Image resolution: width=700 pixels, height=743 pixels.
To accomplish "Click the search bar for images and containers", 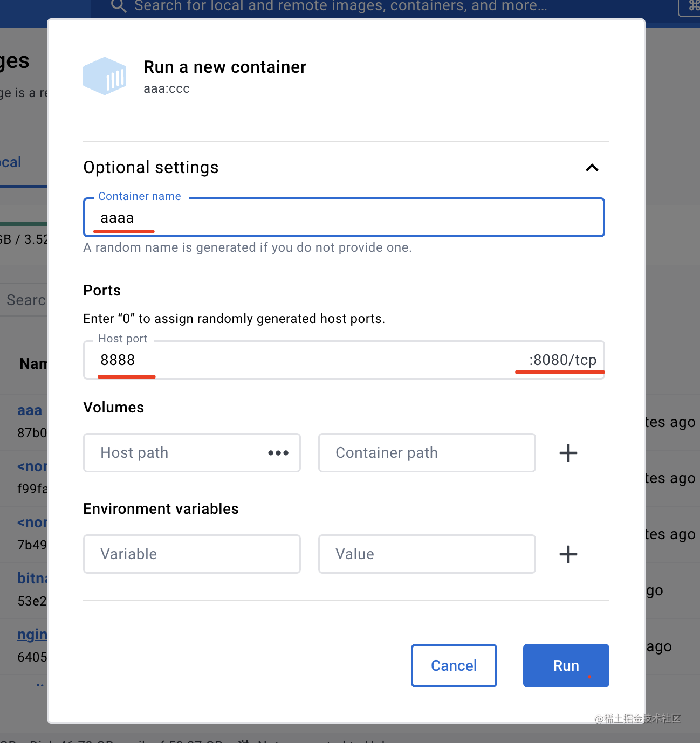I will click(x=340, y=6).
